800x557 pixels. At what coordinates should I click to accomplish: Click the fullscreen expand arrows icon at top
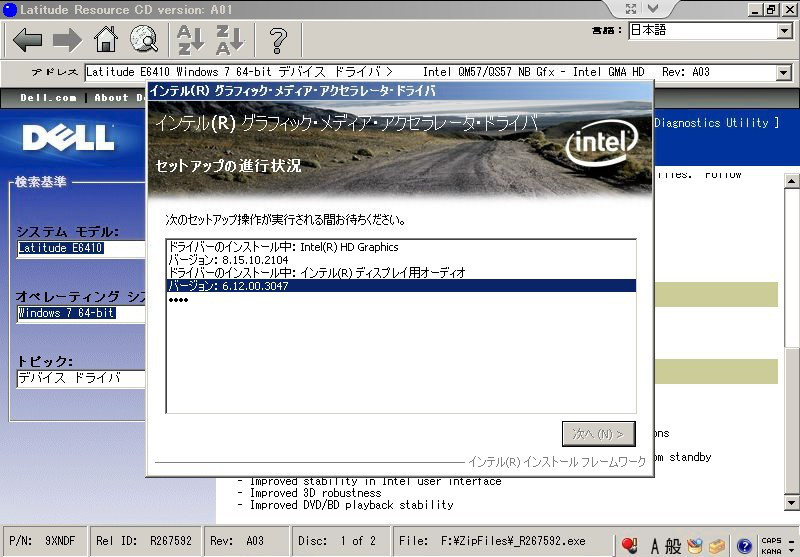pyautogui.click(x=631, y=9)
